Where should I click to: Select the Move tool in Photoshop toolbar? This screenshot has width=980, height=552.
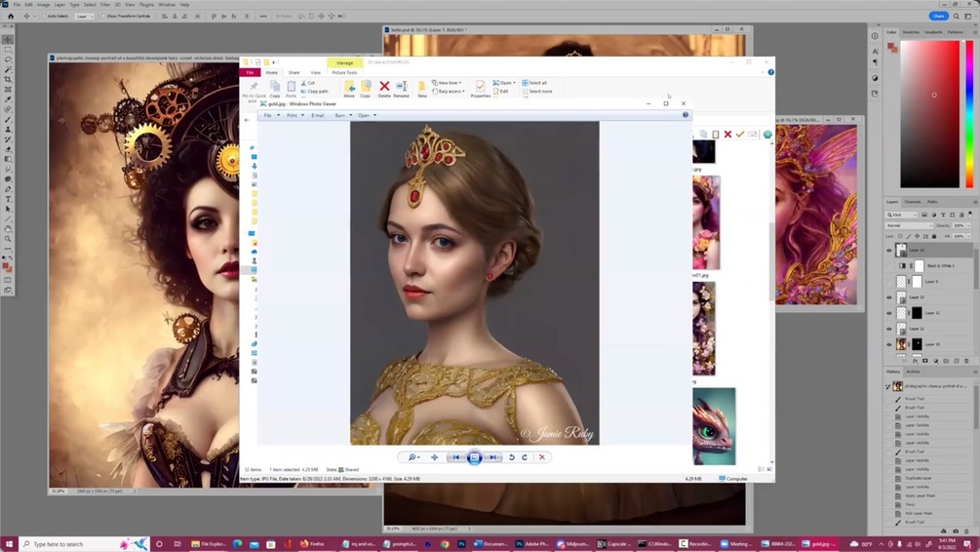[x=8, y=40]
